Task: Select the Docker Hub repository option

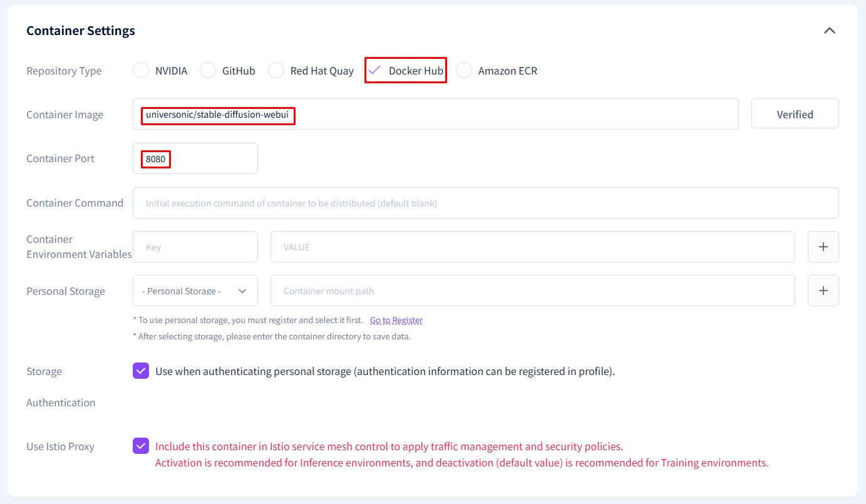Action: point(374,71)
